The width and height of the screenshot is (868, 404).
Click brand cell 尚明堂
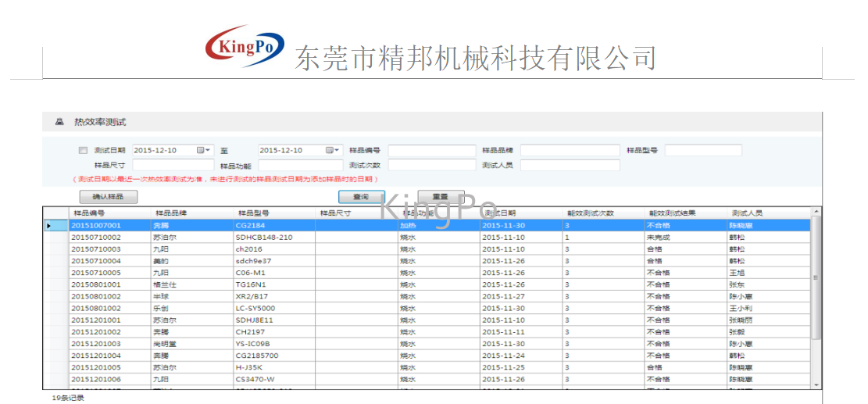[x=191, y=344]
